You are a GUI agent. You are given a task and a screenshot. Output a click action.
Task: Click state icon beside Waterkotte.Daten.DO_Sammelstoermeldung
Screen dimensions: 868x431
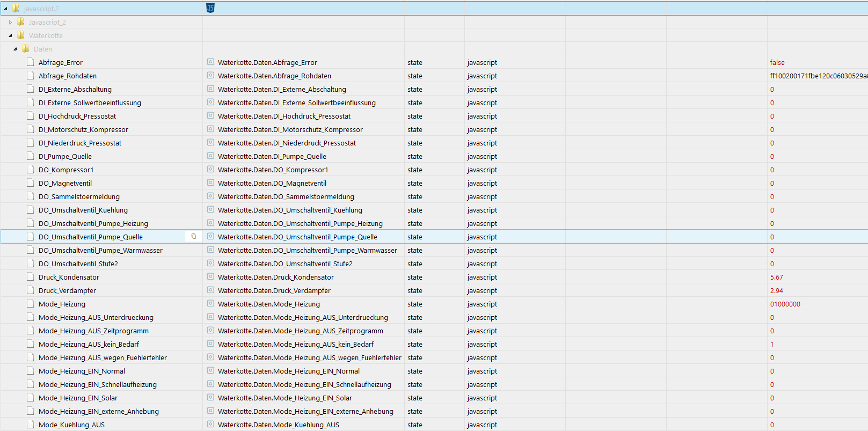[x=210, y=196]
